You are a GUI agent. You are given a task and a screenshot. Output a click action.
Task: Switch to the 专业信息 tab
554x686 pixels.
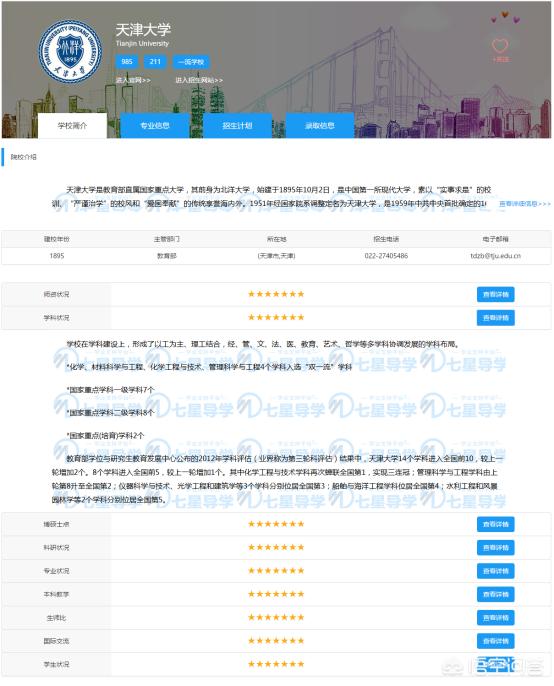click(x=155, y=126)
